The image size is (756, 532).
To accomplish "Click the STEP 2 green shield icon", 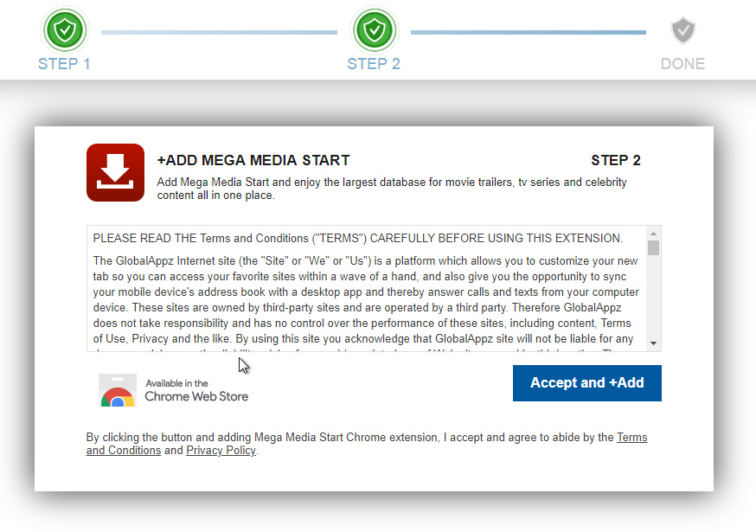I will [x=374, y=30].
